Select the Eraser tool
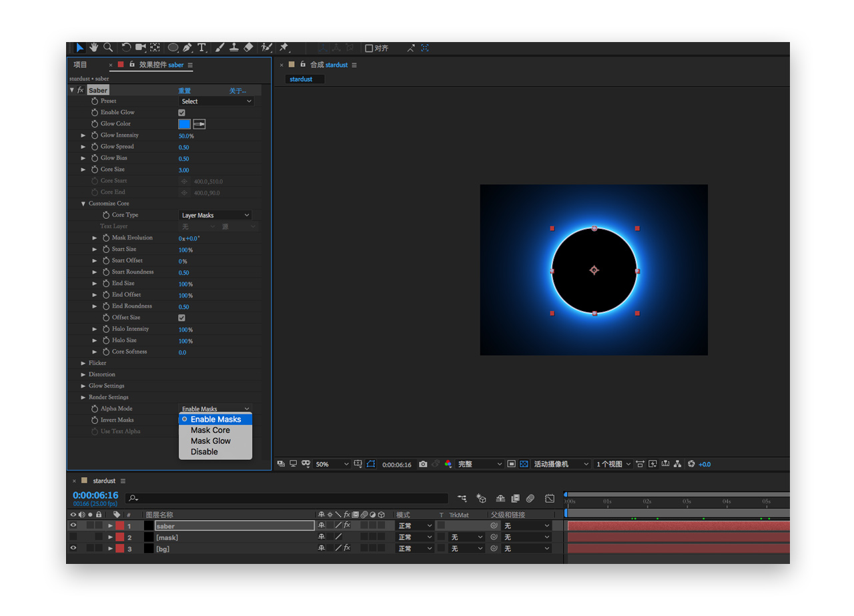The height and width of the screenshot is (616, 854). coord(248,47)
